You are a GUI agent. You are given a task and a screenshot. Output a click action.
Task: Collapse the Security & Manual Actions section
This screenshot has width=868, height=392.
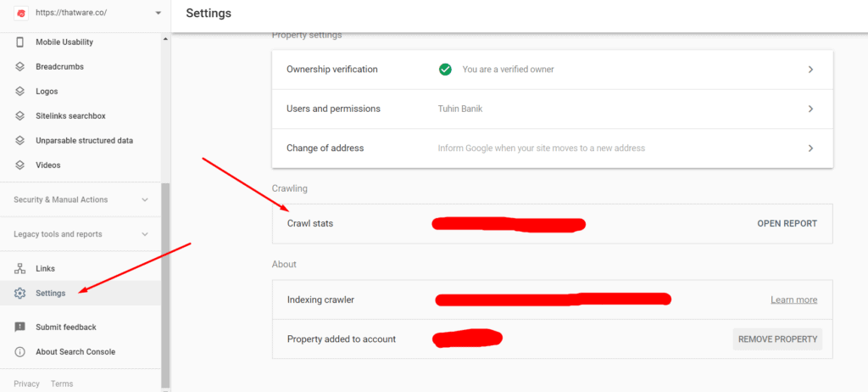[145, 200]
